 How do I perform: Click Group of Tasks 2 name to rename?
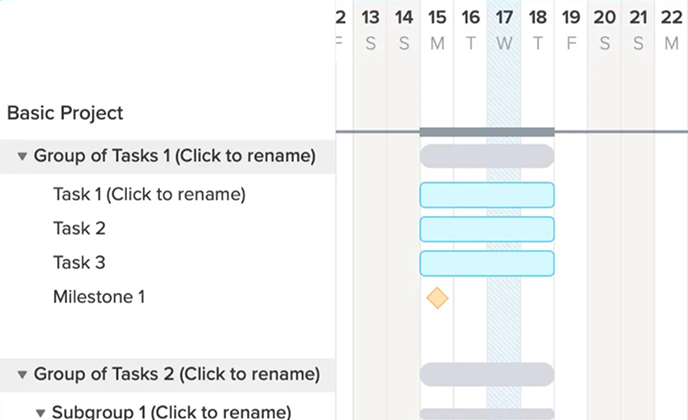coord(177,374)
